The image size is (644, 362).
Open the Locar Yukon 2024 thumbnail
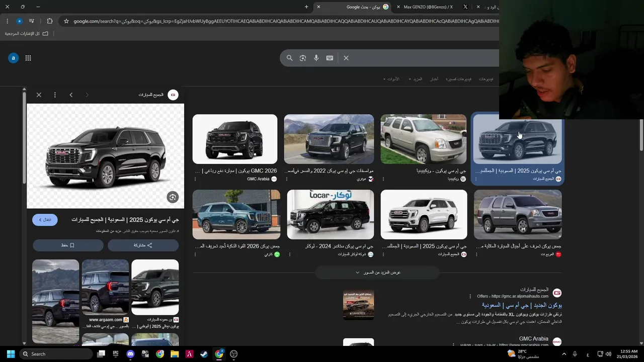click(x=331, y=215)
